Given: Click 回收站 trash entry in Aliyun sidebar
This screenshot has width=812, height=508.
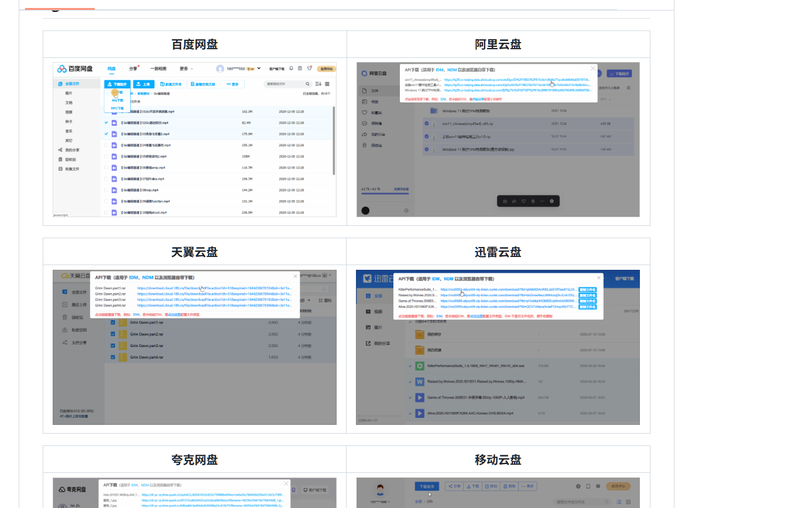Looking at the screenshot, I should click(372, 145).
